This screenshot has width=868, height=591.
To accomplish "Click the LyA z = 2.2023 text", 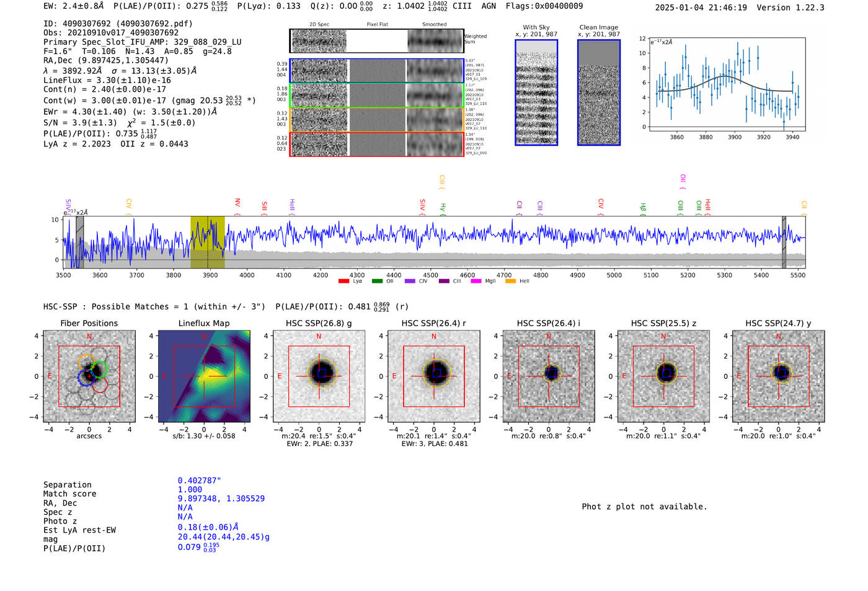I will coord(77,144).
